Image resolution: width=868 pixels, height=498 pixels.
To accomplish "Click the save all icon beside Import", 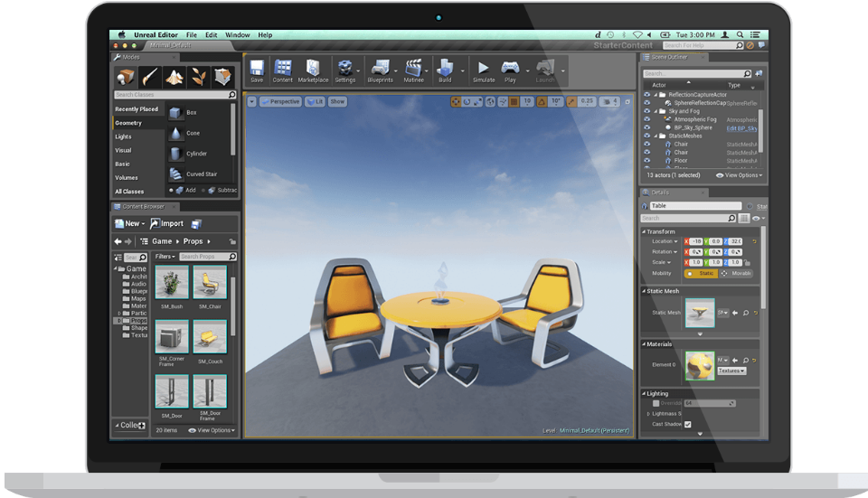I will (x=196, y=224).
